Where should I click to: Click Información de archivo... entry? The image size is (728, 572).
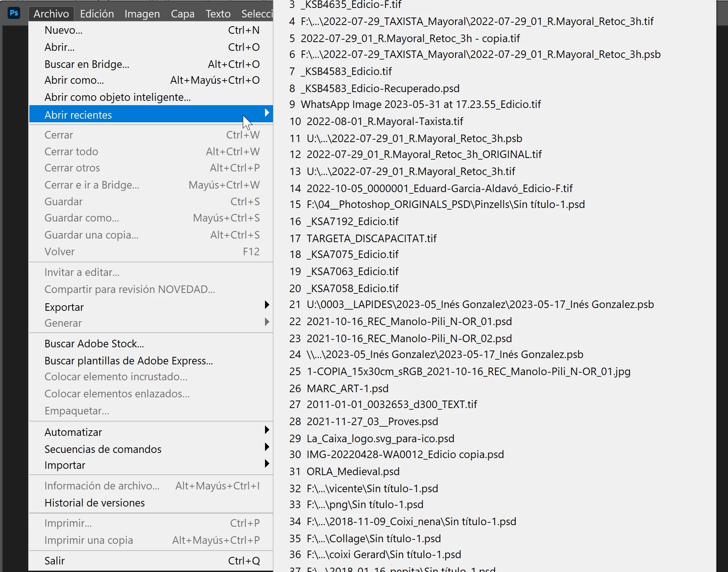151,486
